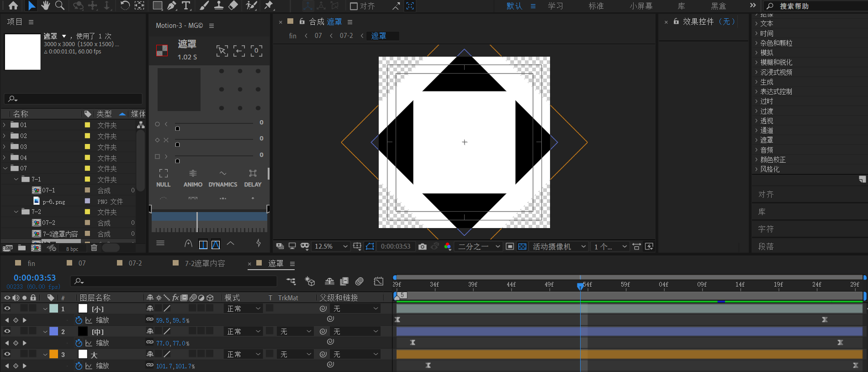Enable frame blending icon in timeline
Viewport: 868px width, 372px height.
pyautogui.click(x=344, y=281)
